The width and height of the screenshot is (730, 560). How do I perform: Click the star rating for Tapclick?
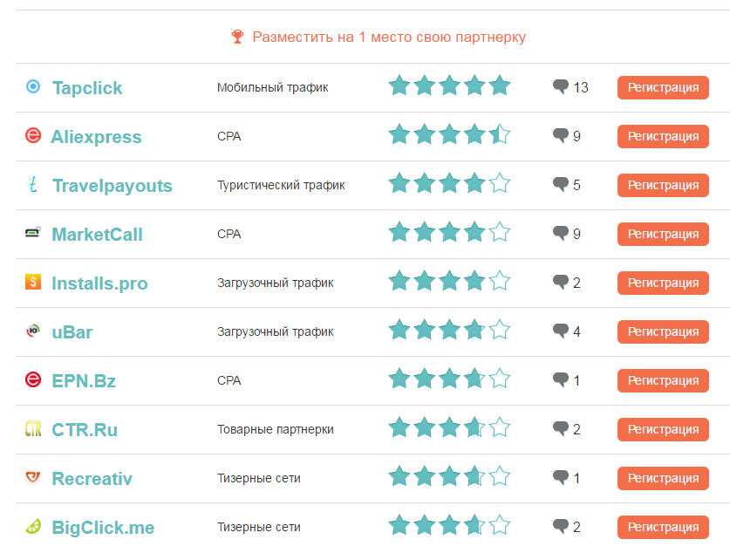[449, 86]
